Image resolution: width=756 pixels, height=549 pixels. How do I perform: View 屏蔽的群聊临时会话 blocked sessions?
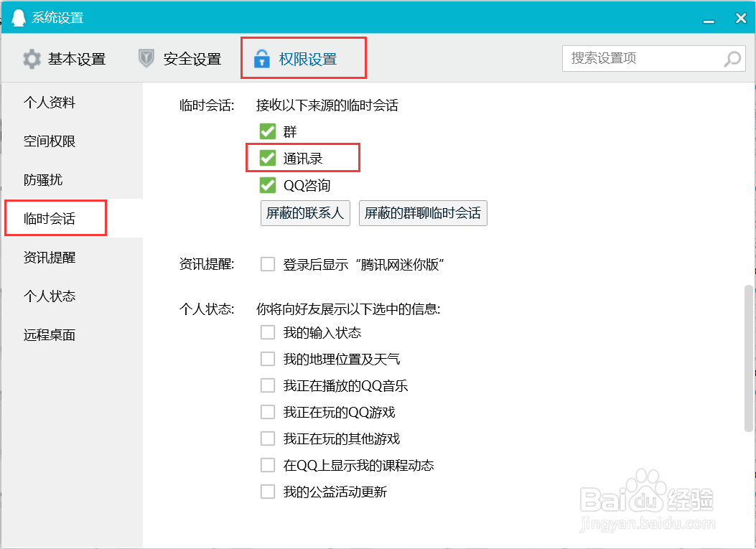(x=423, y=212)
